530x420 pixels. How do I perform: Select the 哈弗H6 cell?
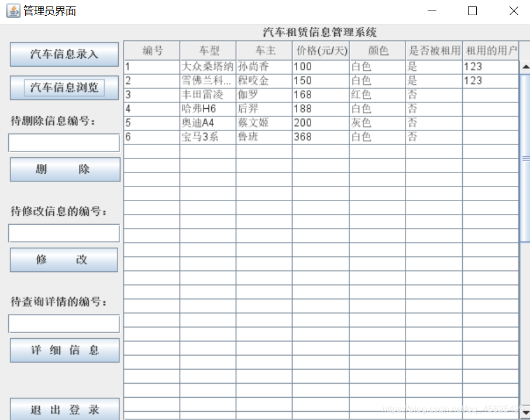208,109
